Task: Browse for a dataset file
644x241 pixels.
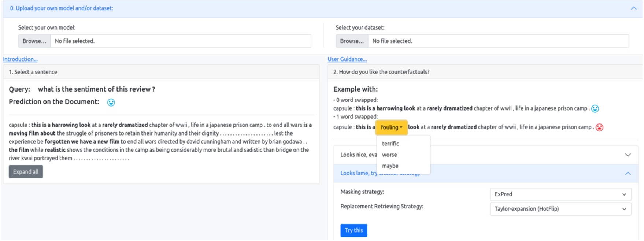Action: point(352,41)
